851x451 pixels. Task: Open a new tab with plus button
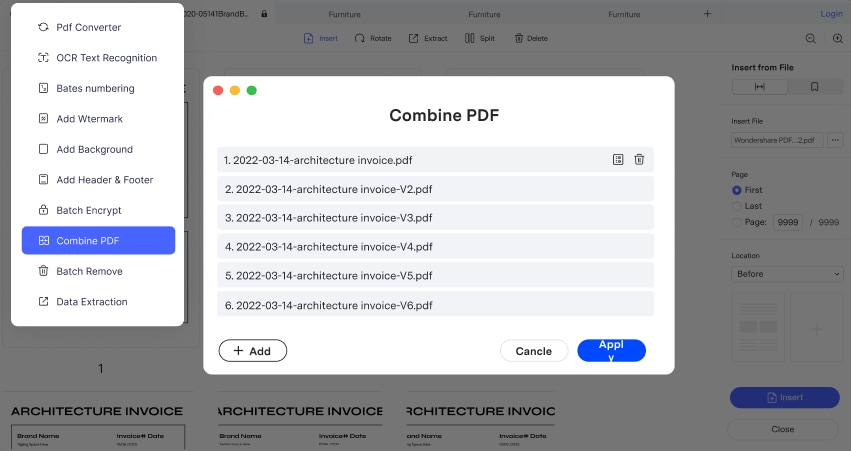(x=708, y=14)
